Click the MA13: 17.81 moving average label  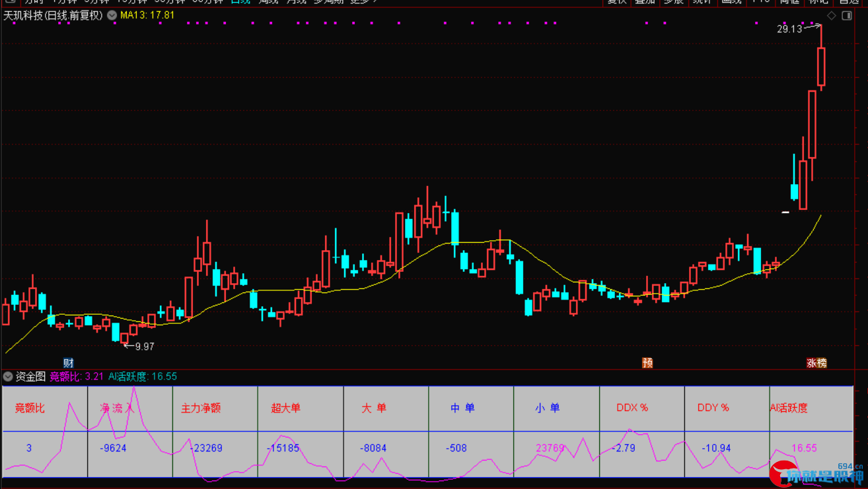(147, 15)
